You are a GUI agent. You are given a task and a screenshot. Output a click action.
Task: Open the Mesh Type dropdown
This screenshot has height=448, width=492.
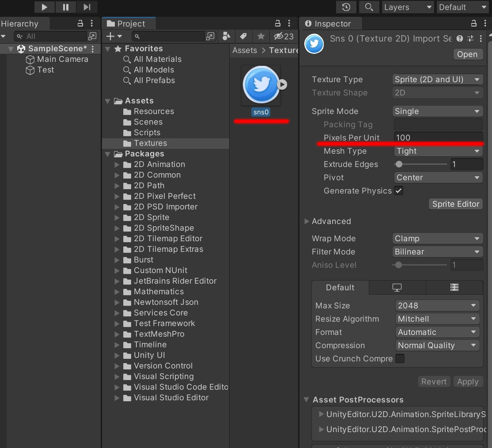coord(438,151)
